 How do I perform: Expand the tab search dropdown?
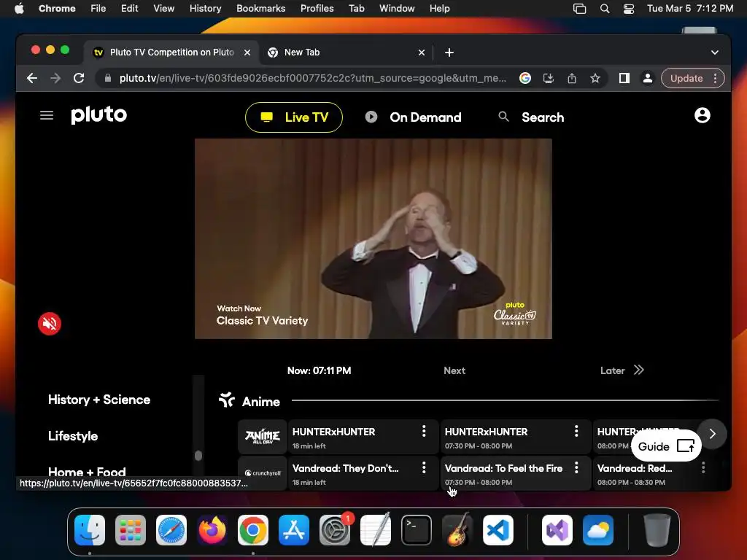[715, 52]
